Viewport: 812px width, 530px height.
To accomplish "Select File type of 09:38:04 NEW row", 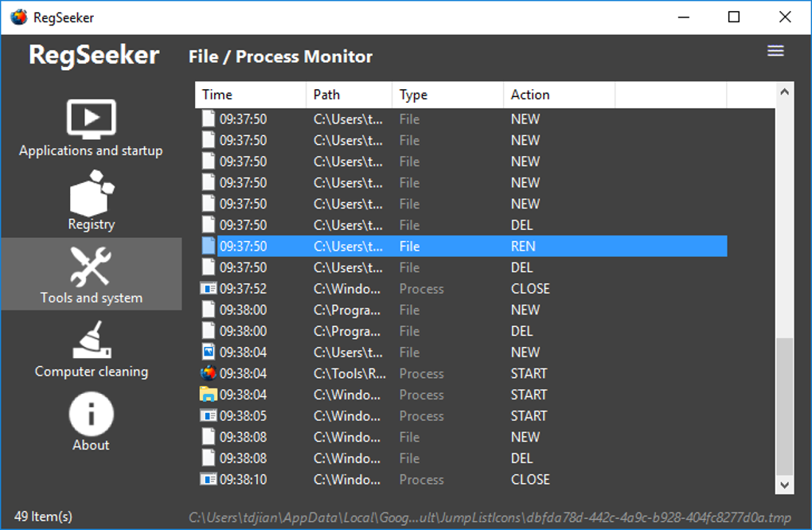I will pyautogui.click(x=409, y=353).
